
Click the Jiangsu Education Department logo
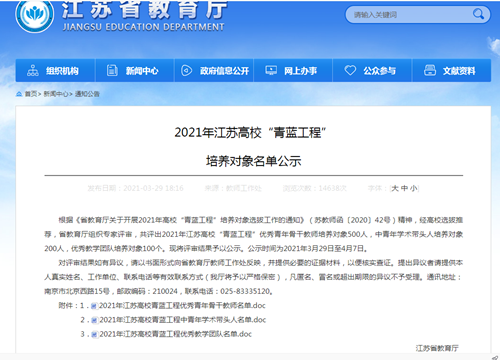tap(35, 15)
